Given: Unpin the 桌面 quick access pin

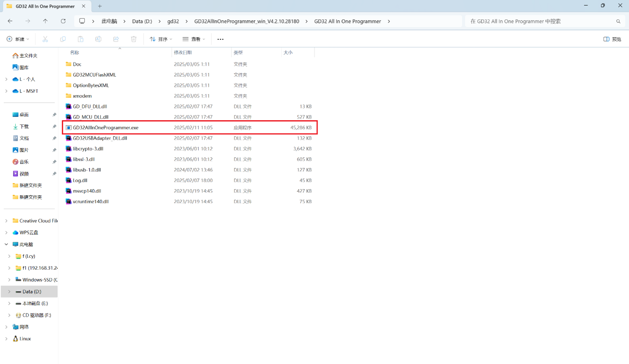Looking at the screenshot, I should [54, 115].
